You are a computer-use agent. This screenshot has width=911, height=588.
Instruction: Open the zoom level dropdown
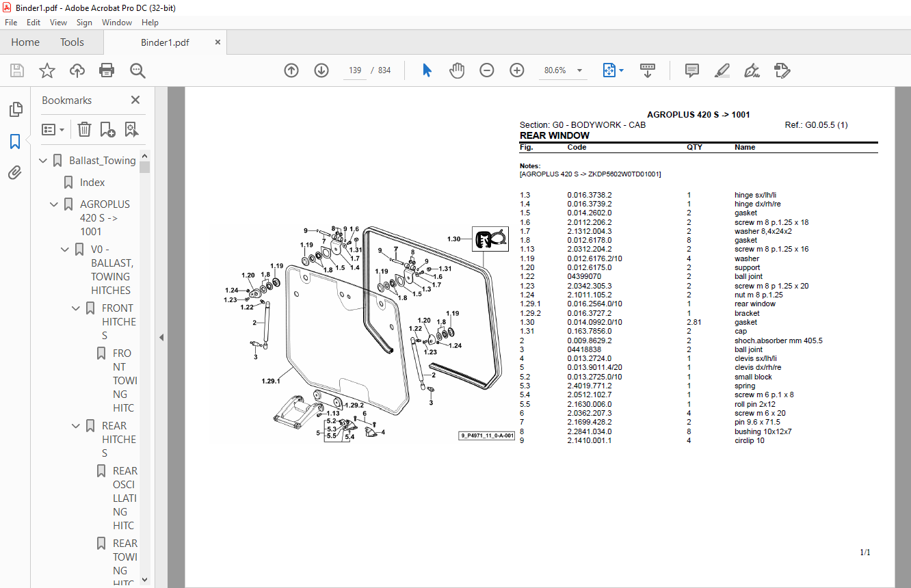click(580, 70)
